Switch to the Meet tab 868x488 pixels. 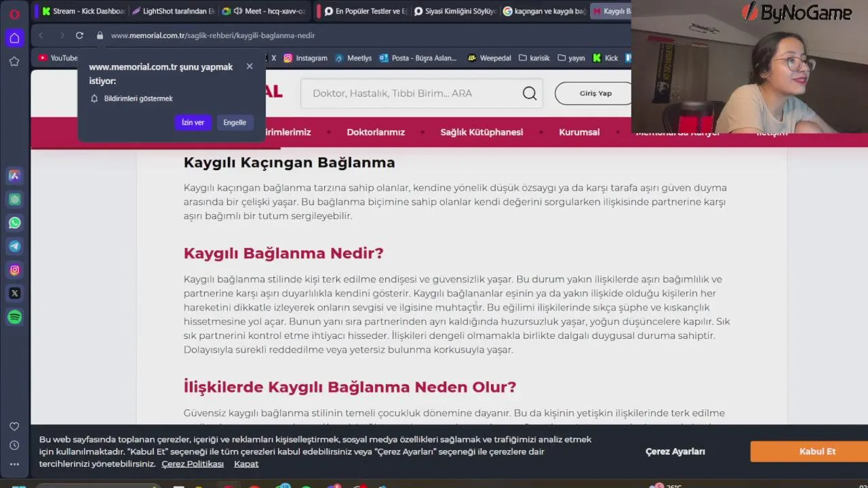coord(264,11)
